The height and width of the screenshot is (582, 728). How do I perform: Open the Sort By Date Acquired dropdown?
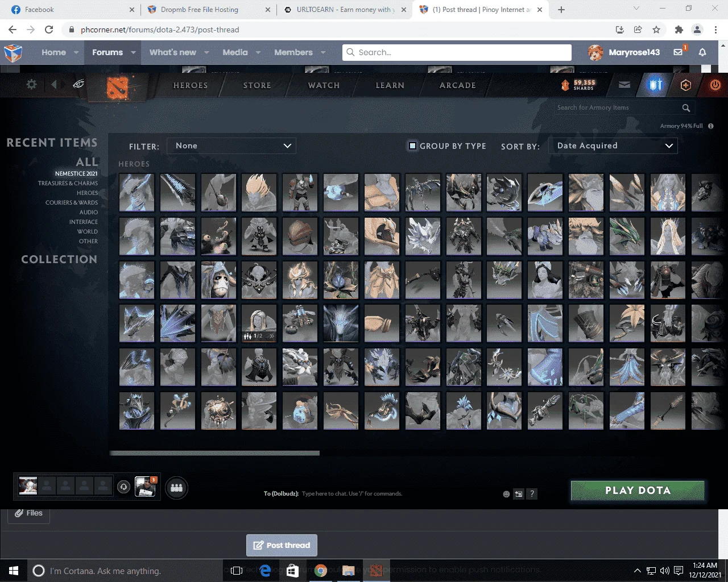pos(613,145)
